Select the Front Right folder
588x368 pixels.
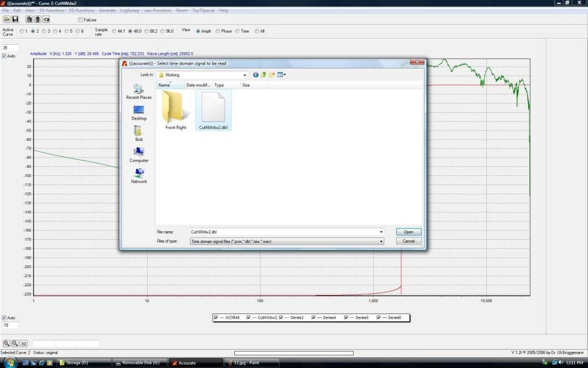point(176,110)
